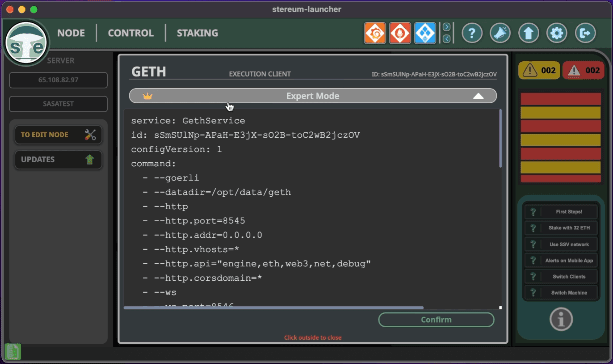
Task: Click the server IP field 65.108.82.97
Action: point(58,80)
